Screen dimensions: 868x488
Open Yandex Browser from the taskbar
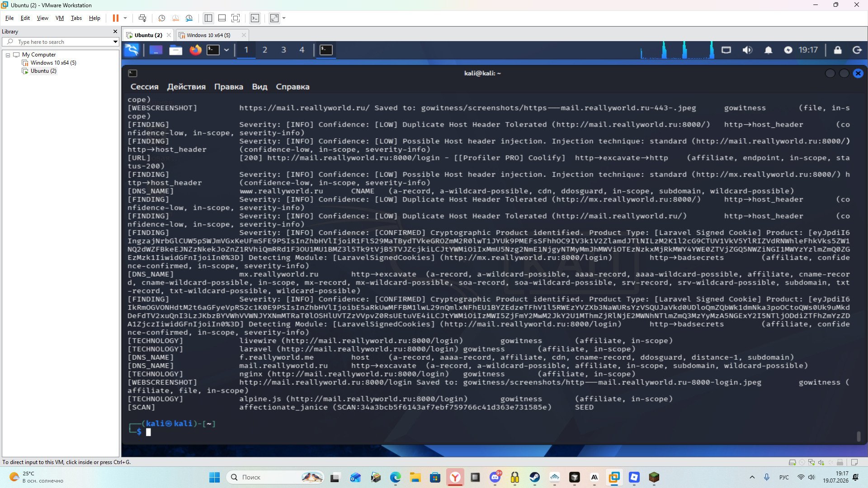455,477
